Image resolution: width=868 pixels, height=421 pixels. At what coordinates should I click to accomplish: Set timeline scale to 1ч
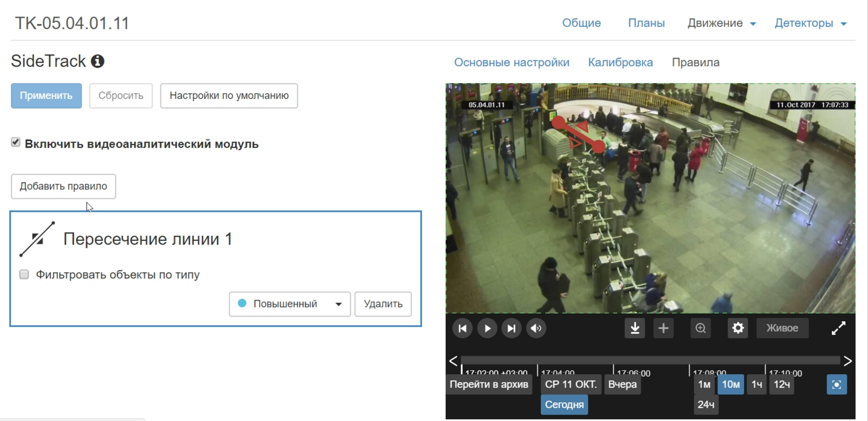click(x=757, y=385)
